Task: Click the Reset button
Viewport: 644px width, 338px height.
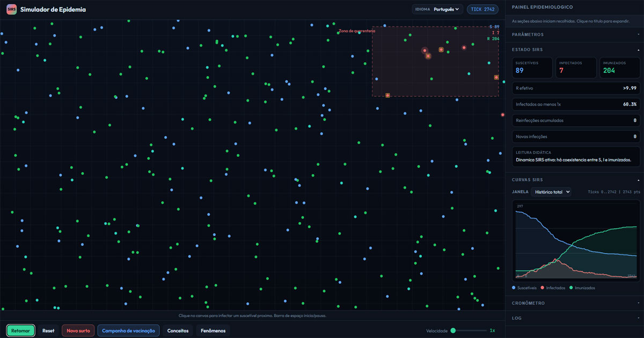Action: click(48, 330)
